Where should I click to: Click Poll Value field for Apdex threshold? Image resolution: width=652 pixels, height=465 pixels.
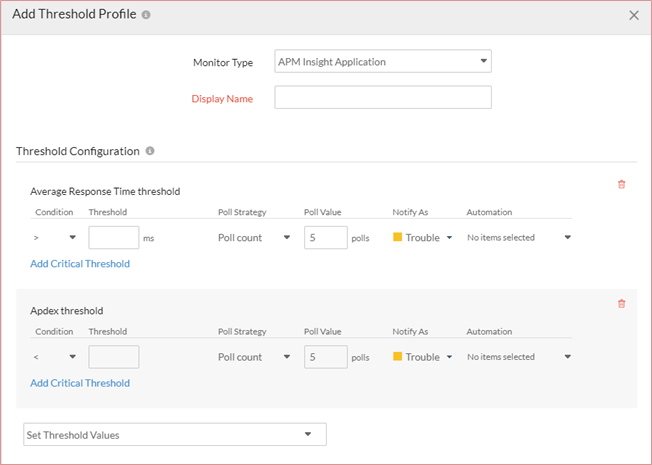tap(326, 357)
